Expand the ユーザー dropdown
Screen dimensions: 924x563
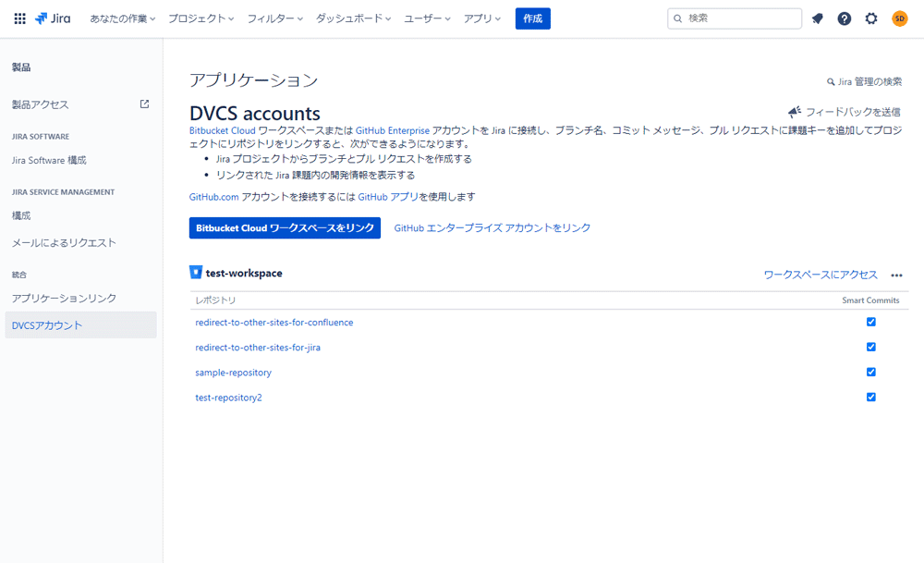point(427,18)
